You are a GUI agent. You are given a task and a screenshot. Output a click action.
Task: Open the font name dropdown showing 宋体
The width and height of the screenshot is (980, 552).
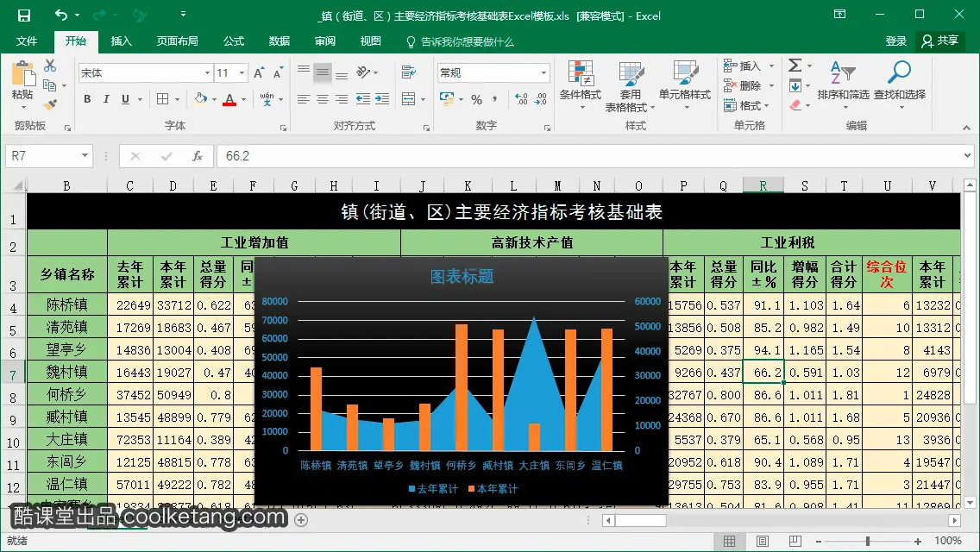click(x=207, y=73)
